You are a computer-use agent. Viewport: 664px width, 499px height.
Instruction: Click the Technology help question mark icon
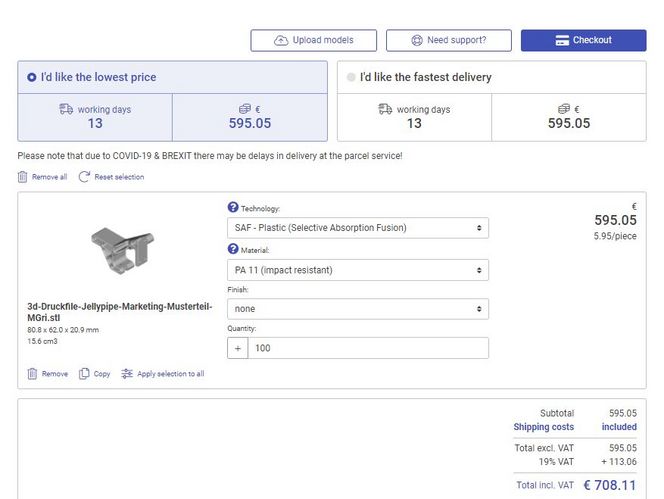click(x=233, y=208)
